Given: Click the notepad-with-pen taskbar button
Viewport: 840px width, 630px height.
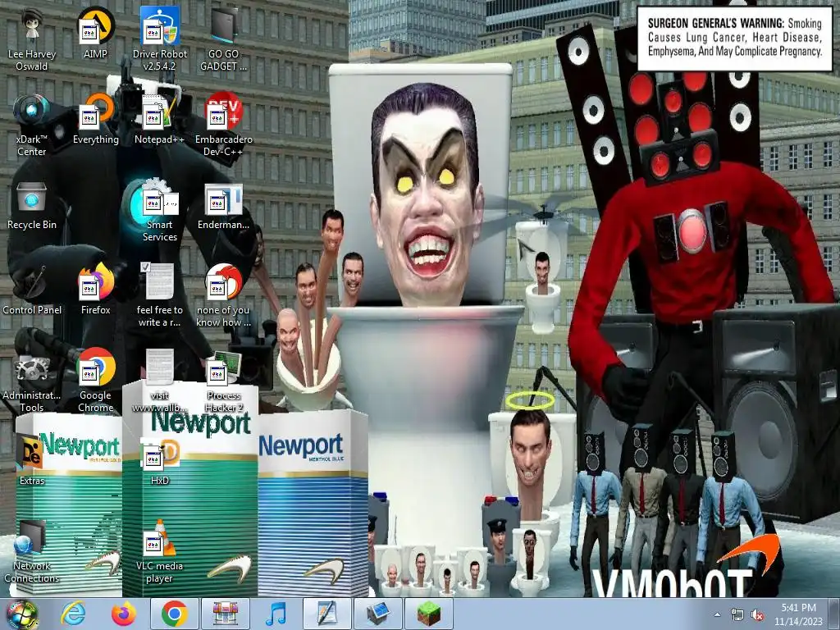Looking at the screenshot, I should 327,614.
